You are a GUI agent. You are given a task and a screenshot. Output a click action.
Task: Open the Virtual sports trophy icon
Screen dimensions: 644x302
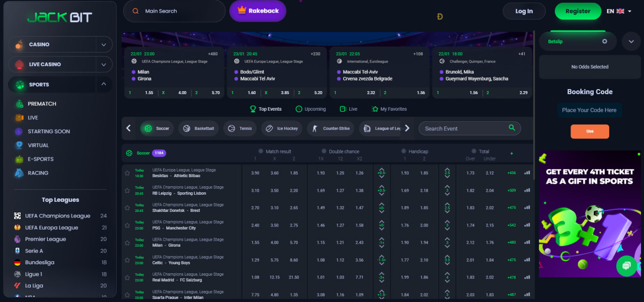[19, 145]
